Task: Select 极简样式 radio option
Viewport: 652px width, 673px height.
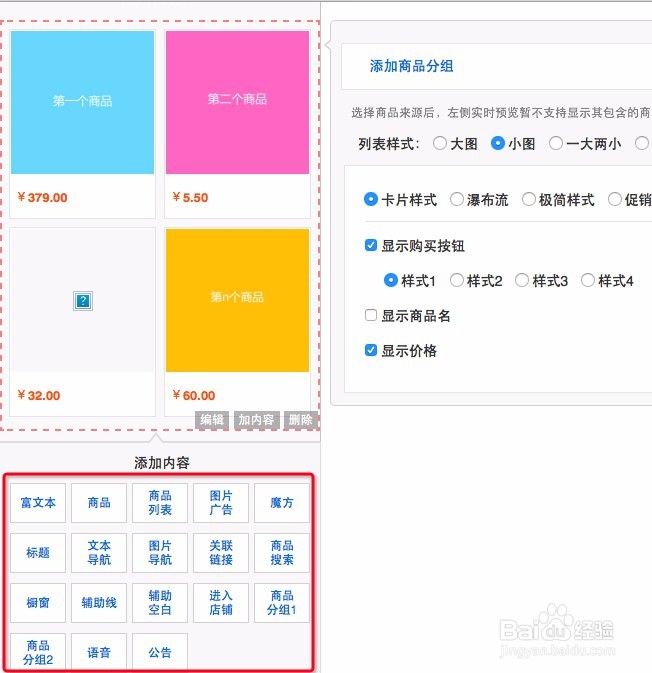Action: (x=529, y=199)
